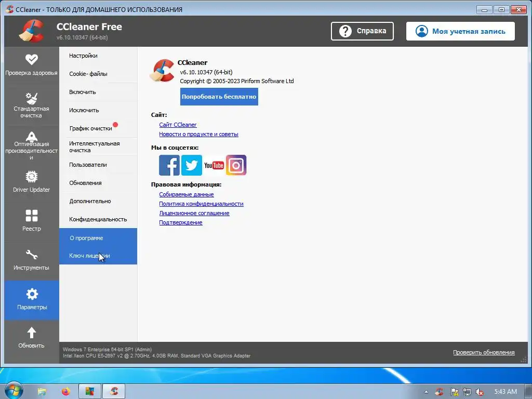The height and width of the screenshot is (399, 532).
Task: Select the CCleaner taskbar button
Action: click(114, 392)
